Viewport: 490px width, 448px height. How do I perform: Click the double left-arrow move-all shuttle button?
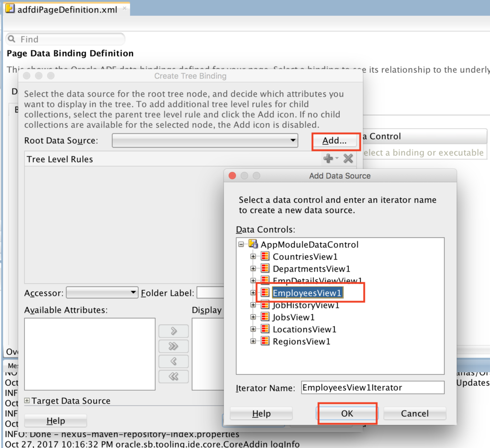click(x=173, y=377)
